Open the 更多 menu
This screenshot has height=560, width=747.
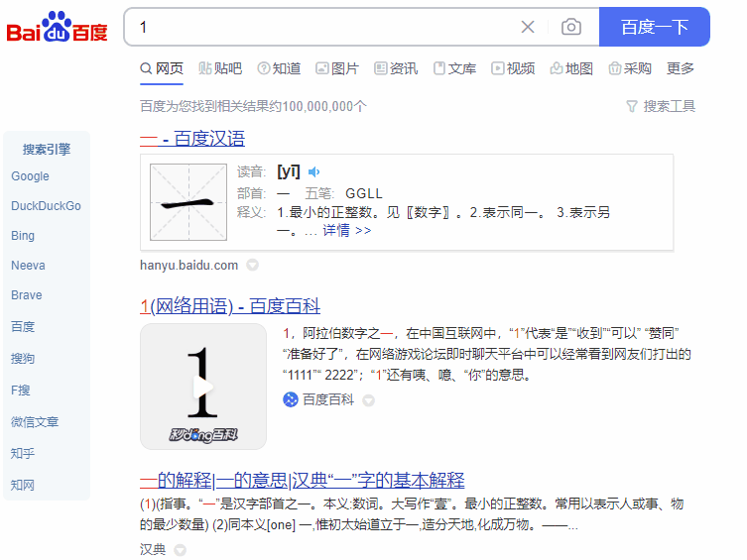(681, 68)
